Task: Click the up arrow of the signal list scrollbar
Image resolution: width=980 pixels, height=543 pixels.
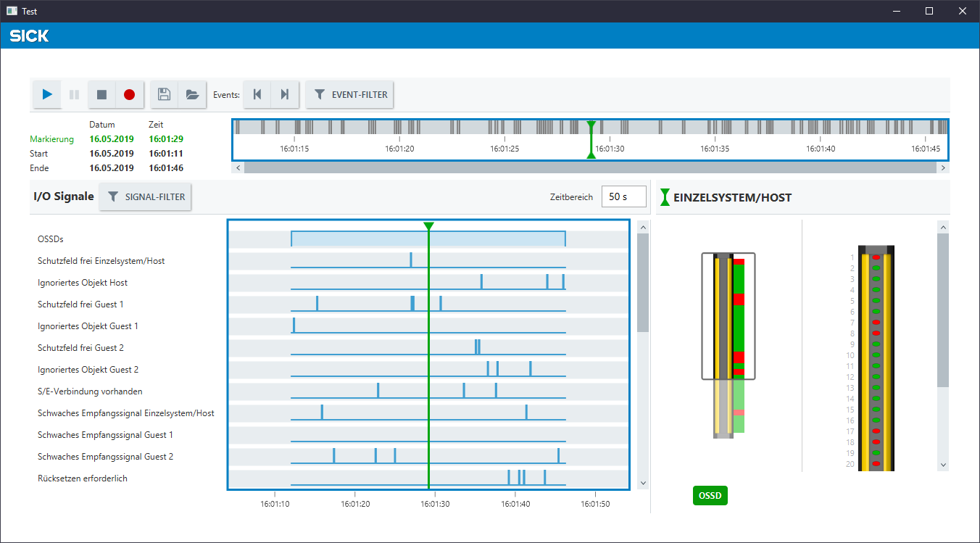Action: point(643,227)
